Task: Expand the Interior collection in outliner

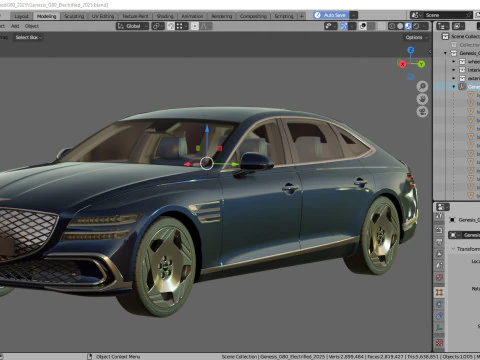Action: pyautogui.click(x=453, y=70)
